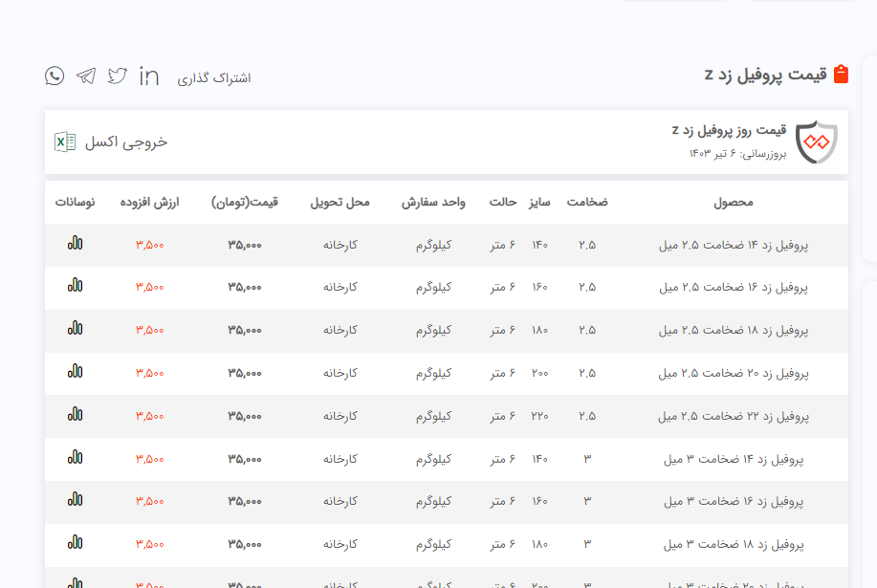877x588 pixels.
Task: Click خروجی اکسل export link
Action: click(125, 142)
